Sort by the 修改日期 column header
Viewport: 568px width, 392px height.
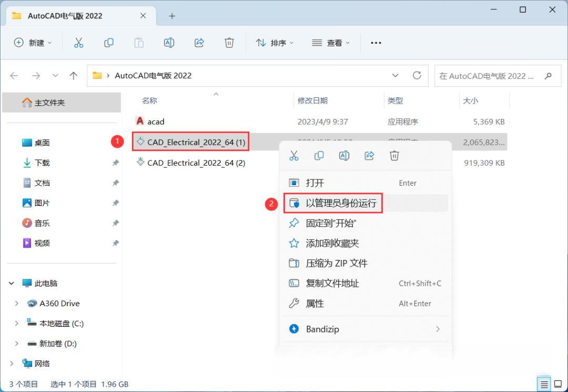[312, 100]
